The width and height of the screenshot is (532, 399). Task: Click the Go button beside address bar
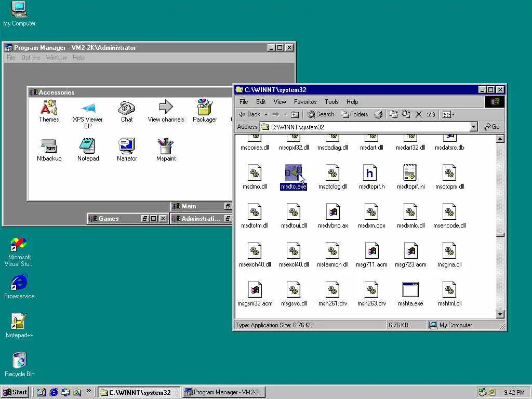[492, 127]
